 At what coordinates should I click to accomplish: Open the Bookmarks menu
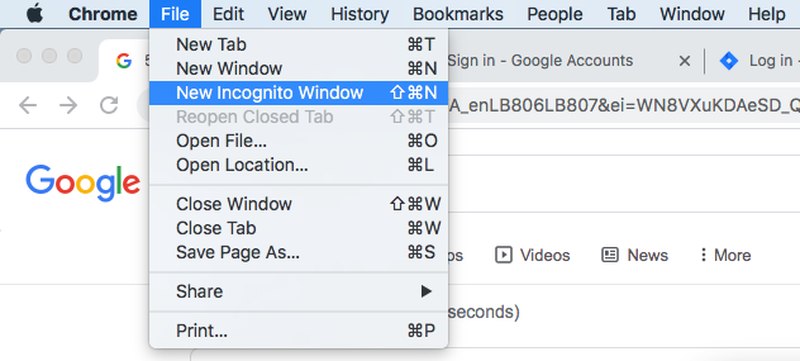[x=458, y=14]
